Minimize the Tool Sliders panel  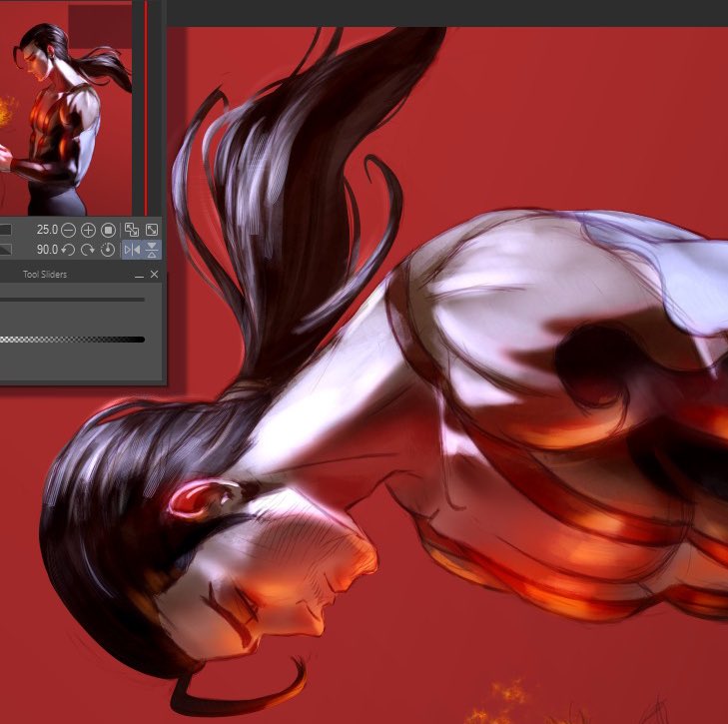pos(139,275)
